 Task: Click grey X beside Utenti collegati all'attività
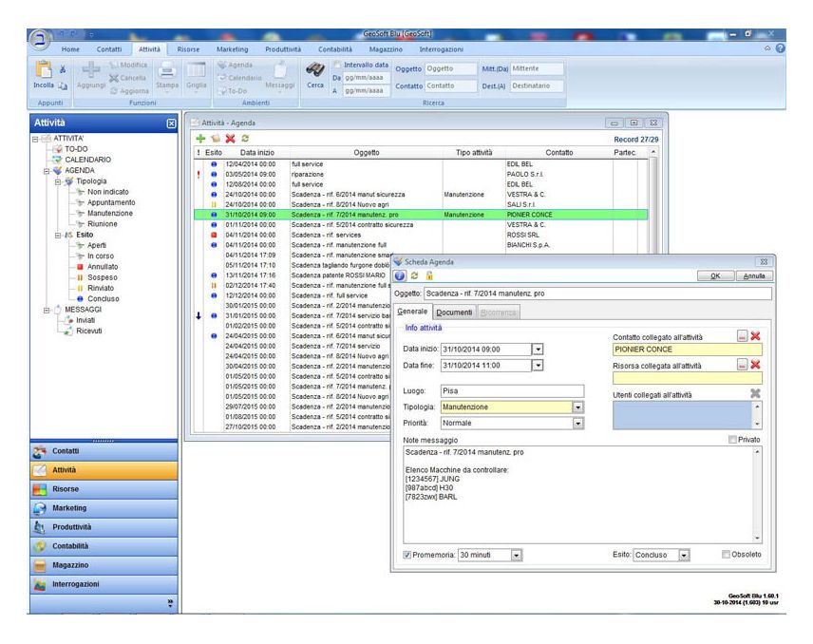click(755, 393)
